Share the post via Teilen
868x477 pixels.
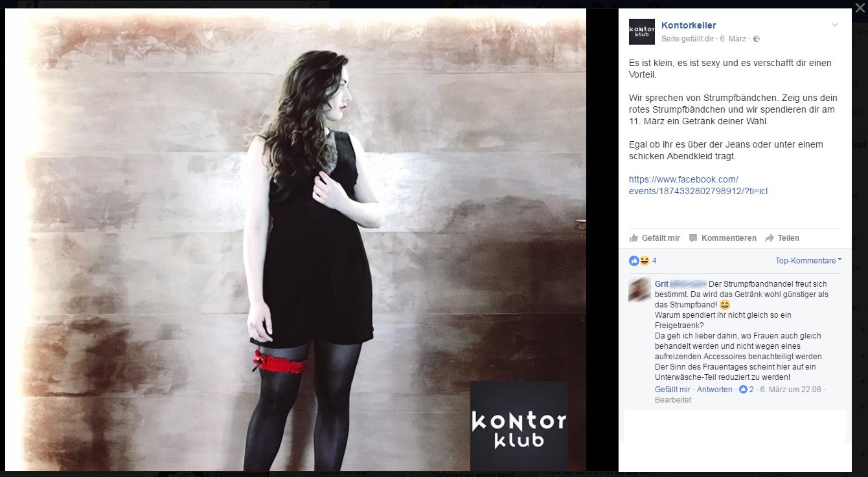tap(788, 238)
